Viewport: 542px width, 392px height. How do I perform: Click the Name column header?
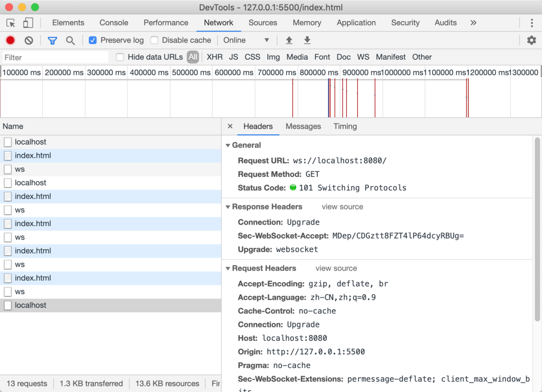pos(110,126)
